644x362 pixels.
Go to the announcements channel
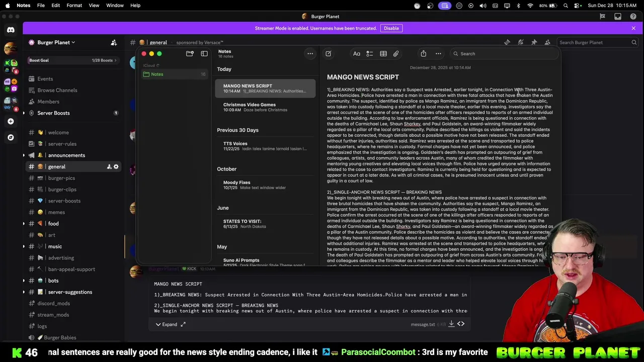pyautogui.click(x=73, y=155)
